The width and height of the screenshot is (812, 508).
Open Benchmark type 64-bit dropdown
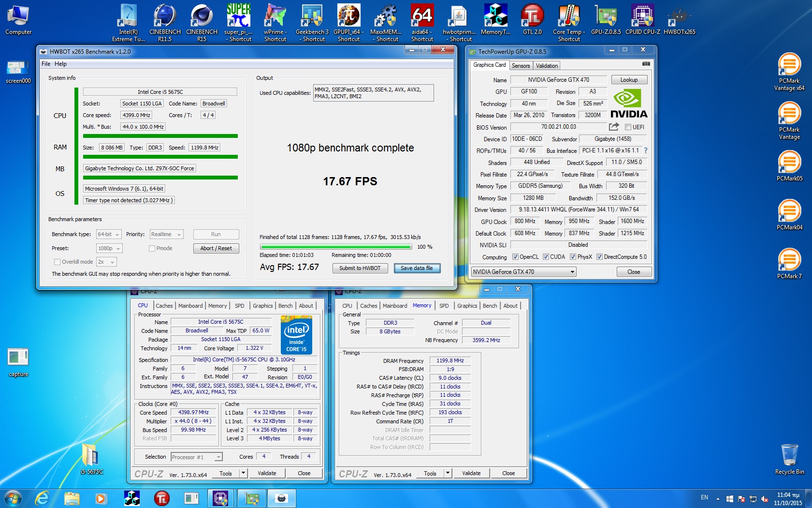coord(108,234)
